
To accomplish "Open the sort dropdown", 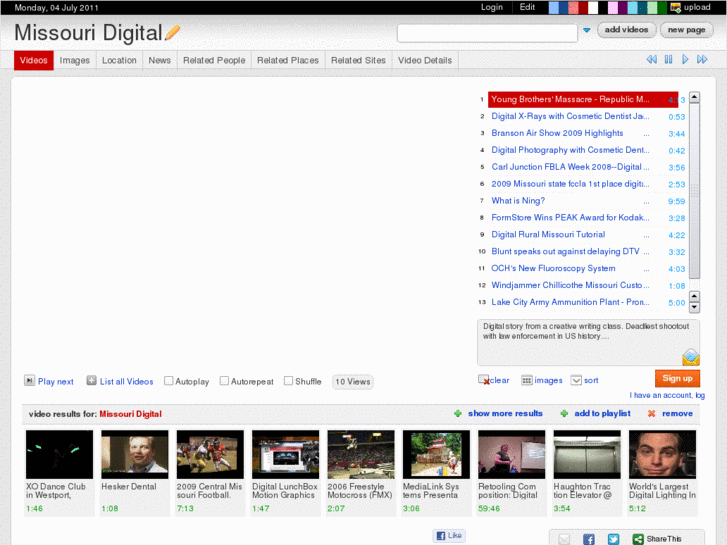I will point(576,380).
